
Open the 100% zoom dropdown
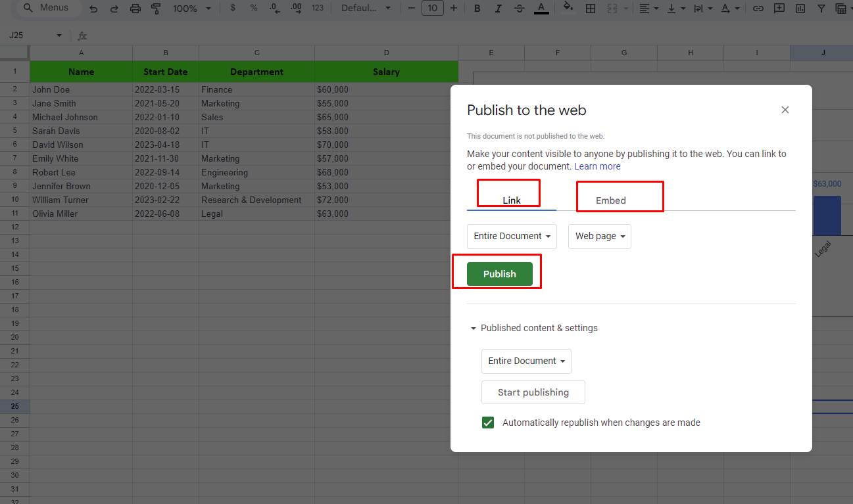(192, 9)
